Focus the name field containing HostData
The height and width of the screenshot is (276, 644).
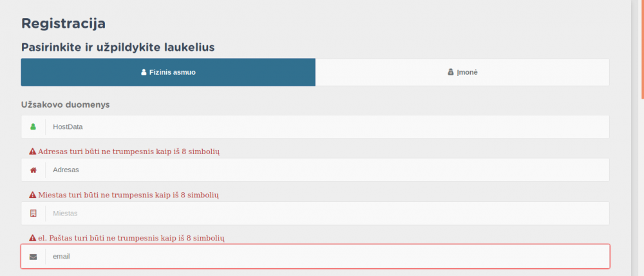322,127
